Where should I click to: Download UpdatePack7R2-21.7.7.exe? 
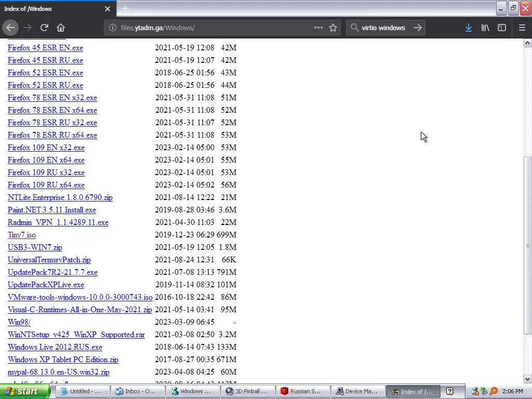52,272
